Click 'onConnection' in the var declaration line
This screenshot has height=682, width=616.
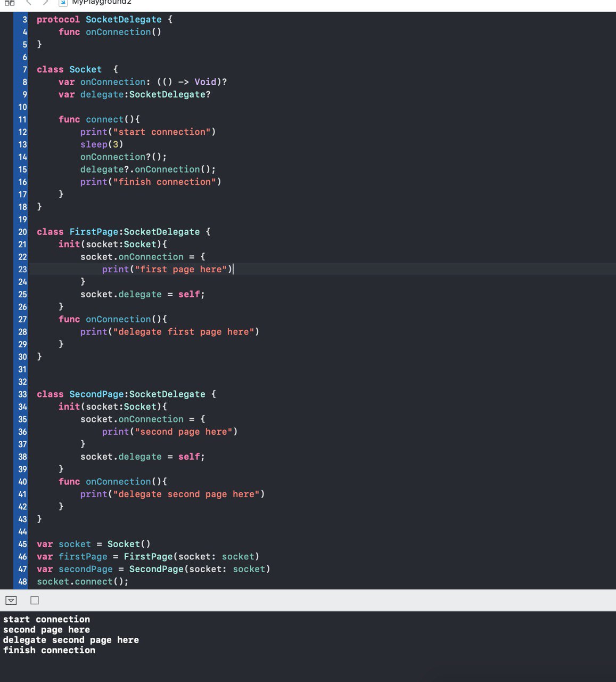pyautogui.click(x=113, y=82)
